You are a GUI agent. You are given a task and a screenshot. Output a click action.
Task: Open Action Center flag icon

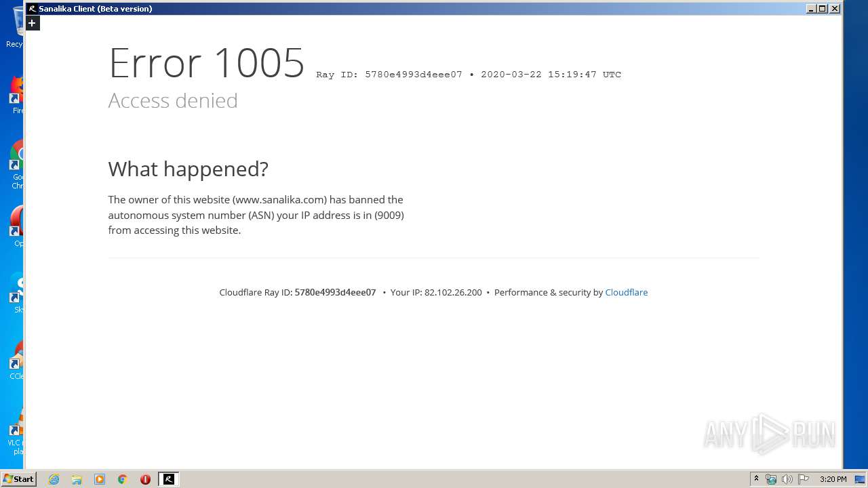pyautogui.click(x=804, y=479)
